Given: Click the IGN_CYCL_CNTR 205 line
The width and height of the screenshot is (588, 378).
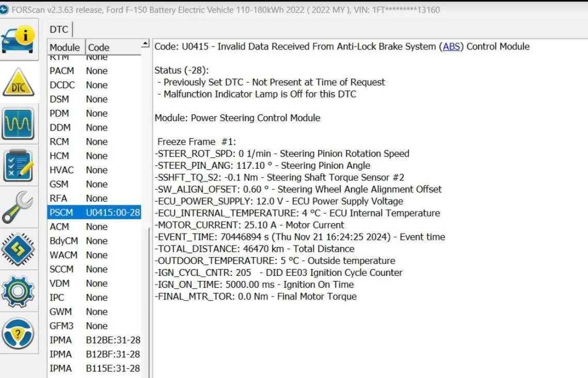Looking at the screenshot, I should [278, 273].
